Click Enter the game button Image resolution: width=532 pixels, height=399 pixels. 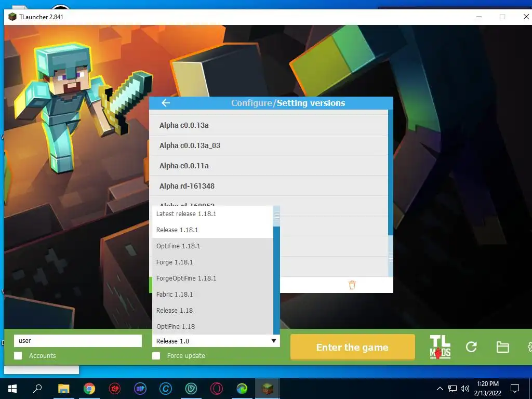(353, 347)
